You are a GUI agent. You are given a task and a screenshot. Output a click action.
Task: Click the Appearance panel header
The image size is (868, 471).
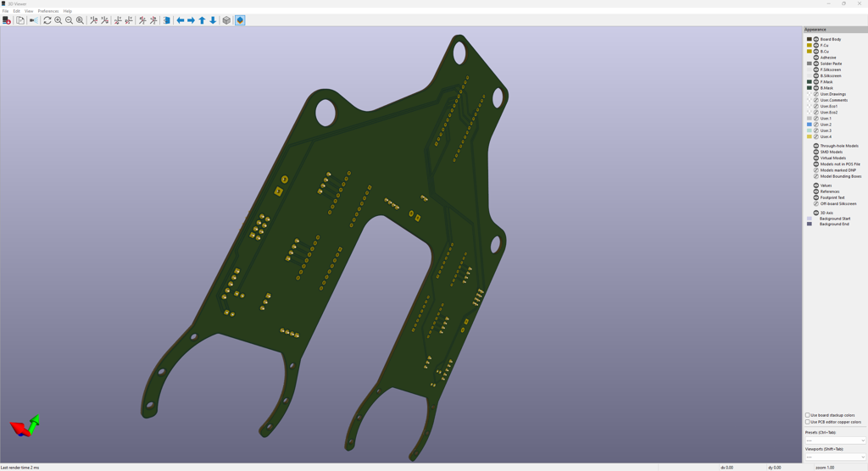835,30
